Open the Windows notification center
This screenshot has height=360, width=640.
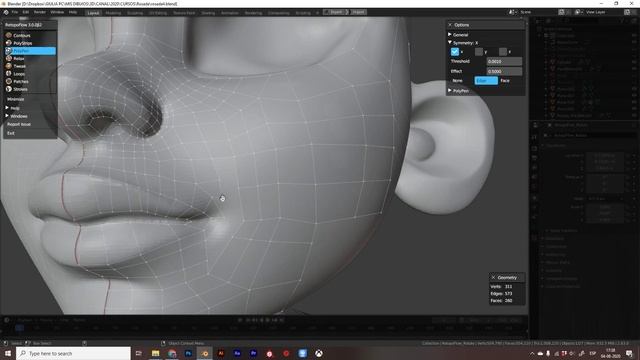click(x=629, y=353)
